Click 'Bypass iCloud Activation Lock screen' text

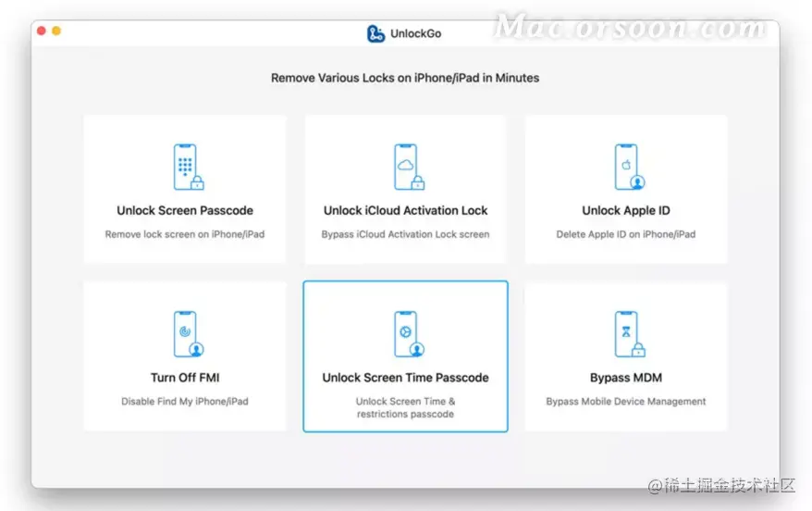pos(405,234)
